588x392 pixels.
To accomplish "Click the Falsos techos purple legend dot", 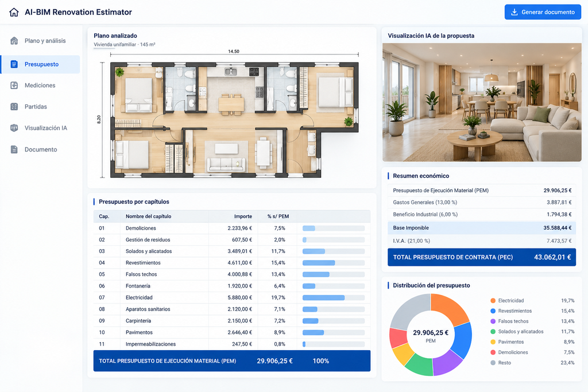I will [493, 321].
